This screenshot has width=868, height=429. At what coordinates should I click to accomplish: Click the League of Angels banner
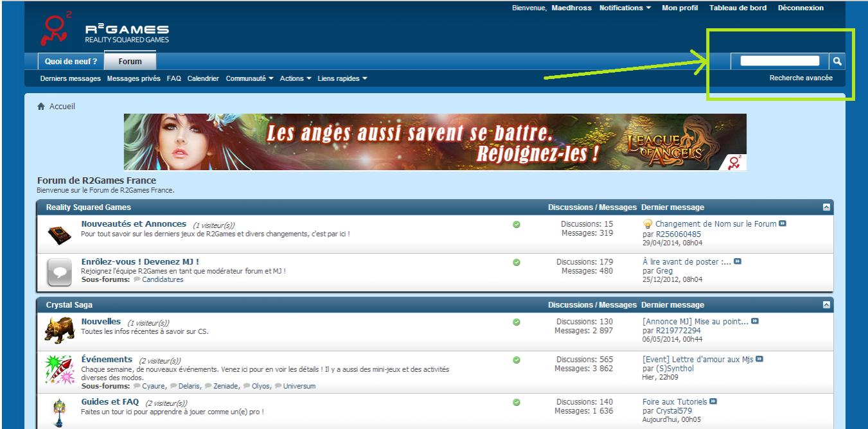coord(435,142)
